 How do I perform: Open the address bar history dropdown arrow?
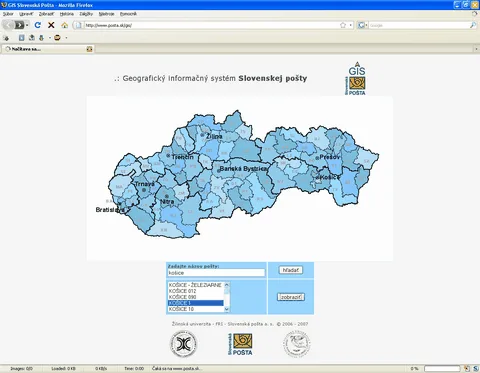[x=350, y=25]
